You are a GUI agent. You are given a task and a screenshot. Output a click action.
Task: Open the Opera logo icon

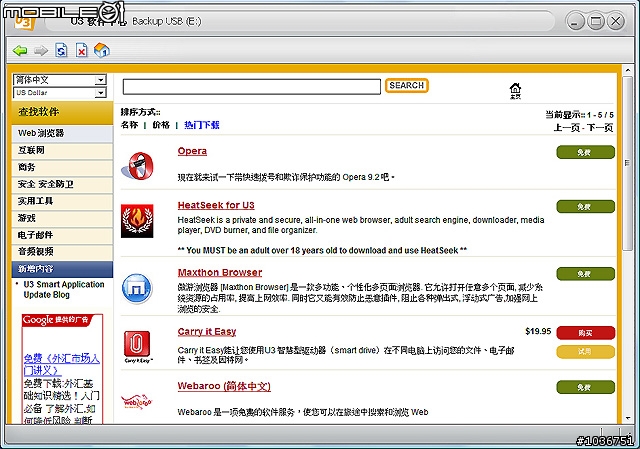tap(138, 166)
